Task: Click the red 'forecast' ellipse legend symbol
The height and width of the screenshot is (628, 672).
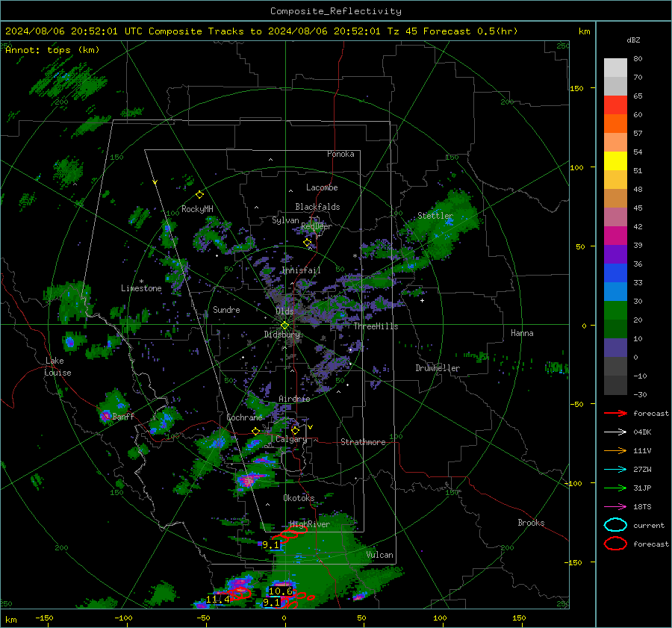Action: [x=615, y=544]
